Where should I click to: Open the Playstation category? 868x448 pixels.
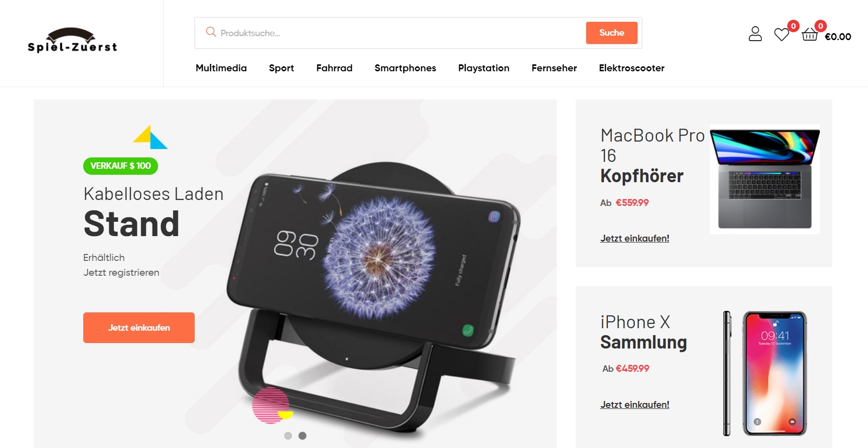[484, 68]
